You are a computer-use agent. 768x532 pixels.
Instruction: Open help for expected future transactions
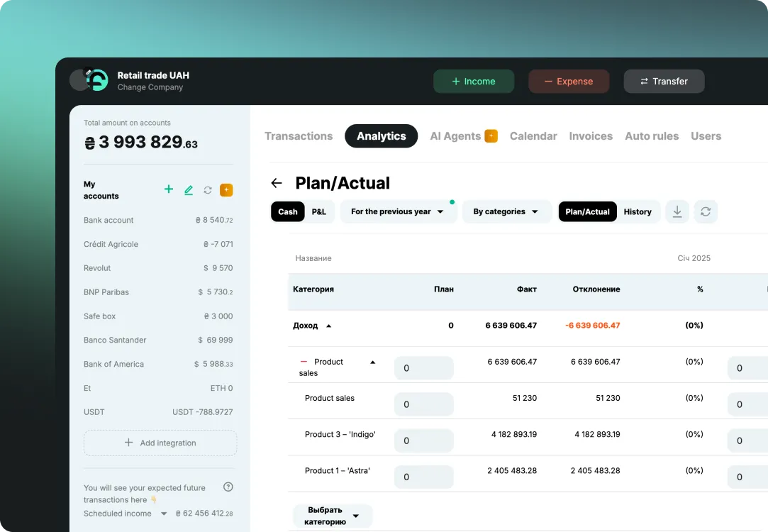click(x=228, y=487)
